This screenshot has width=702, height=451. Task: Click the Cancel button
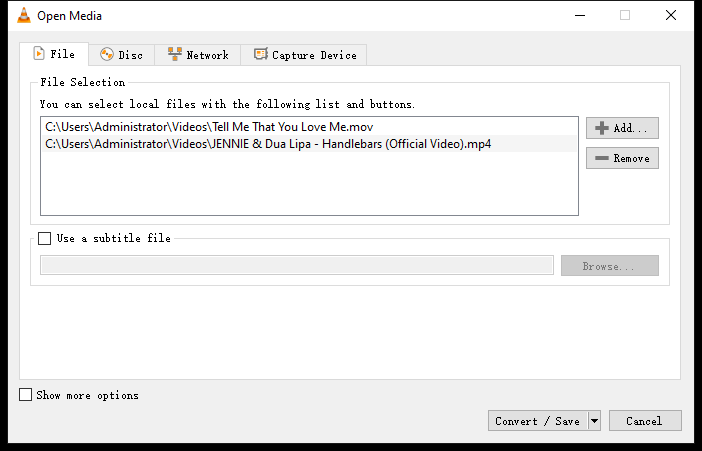[x=644, y=421]
